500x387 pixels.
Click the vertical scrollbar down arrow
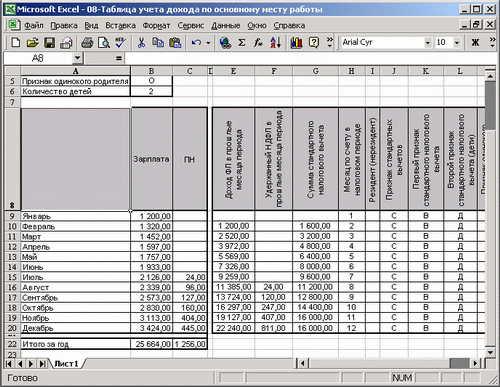(x=490, y=353)
